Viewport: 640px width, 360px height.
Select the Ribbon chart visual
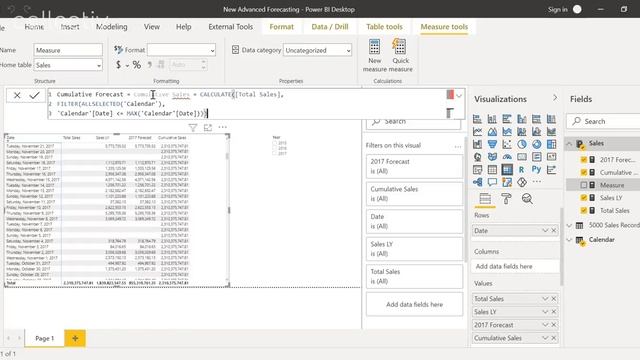[x=551, y=132]
